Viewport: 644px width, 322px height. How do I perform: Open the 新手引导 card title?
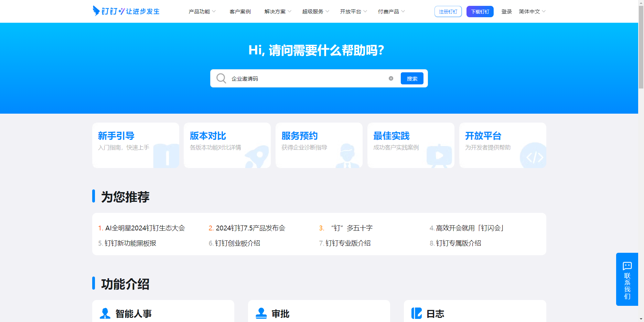(x=116, y=136)
